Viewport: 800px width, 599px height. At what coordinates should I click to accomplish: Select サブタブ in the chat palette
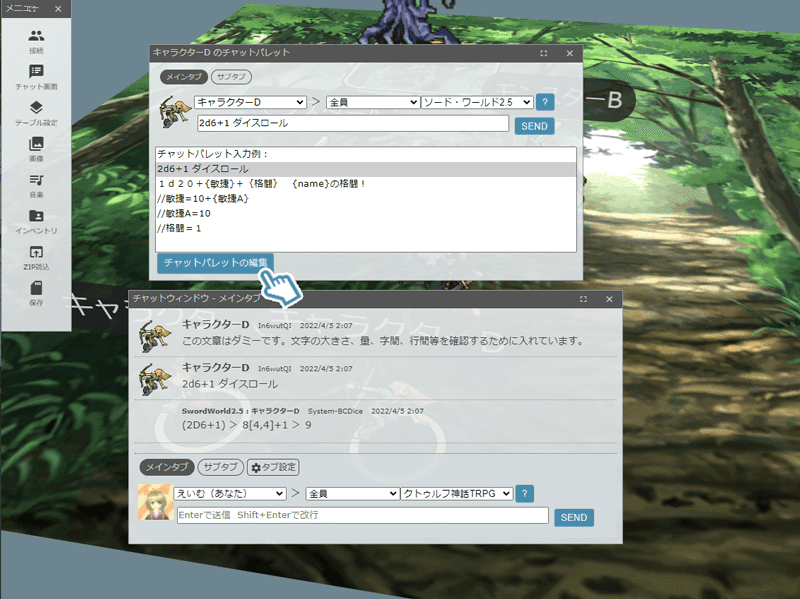[x=231, y=77]
